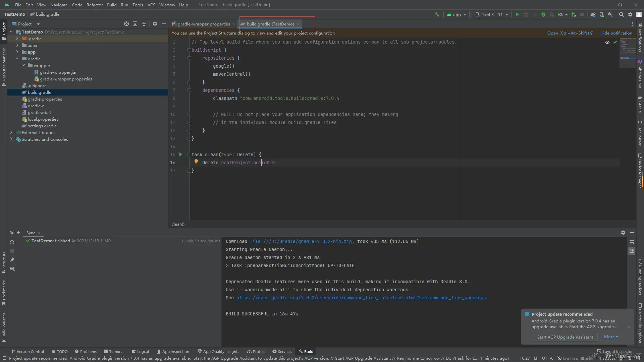The image size is (644, 362).
Task: Minimize the Build tool window
Action: pyautogui.click(x=632, y=233)
